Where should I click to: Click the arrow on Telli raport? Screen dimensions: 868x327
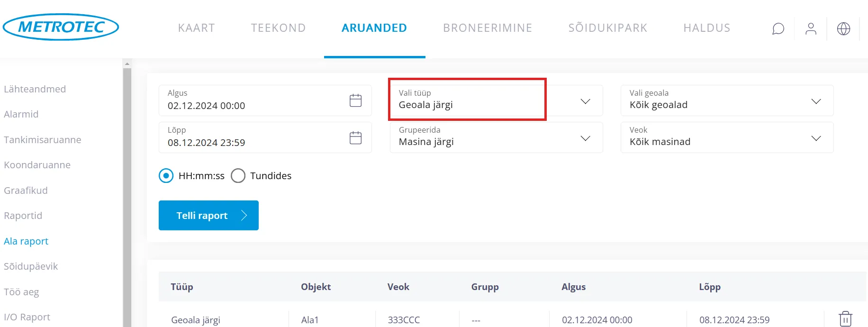[x=244, y=216]
